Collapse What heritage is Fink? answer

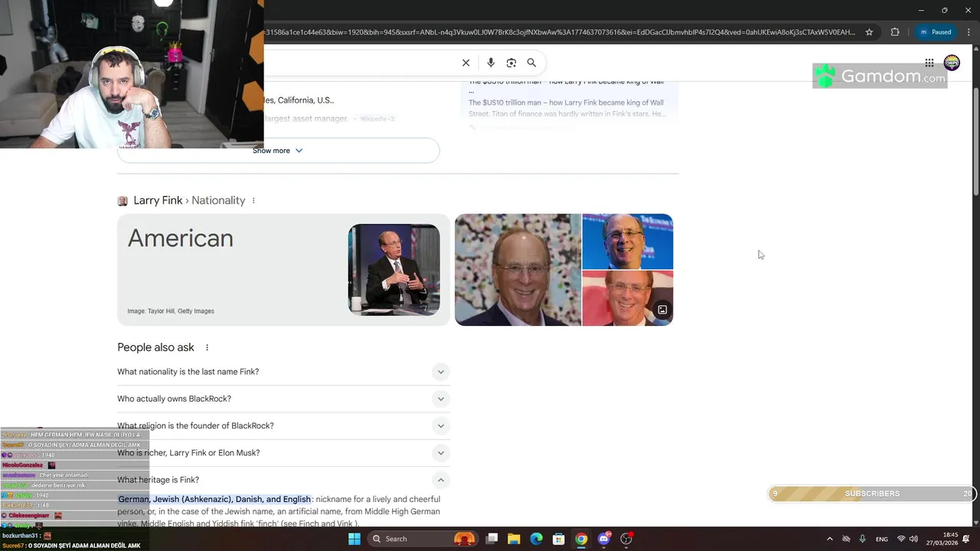(x=283, y=480)
